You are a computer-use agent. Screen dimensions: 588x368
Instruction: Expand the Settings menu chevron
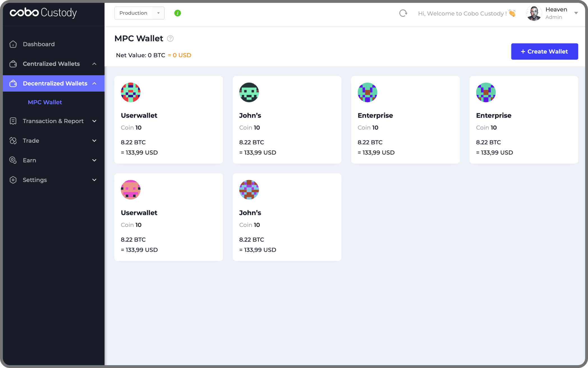[x=94, y=180]
